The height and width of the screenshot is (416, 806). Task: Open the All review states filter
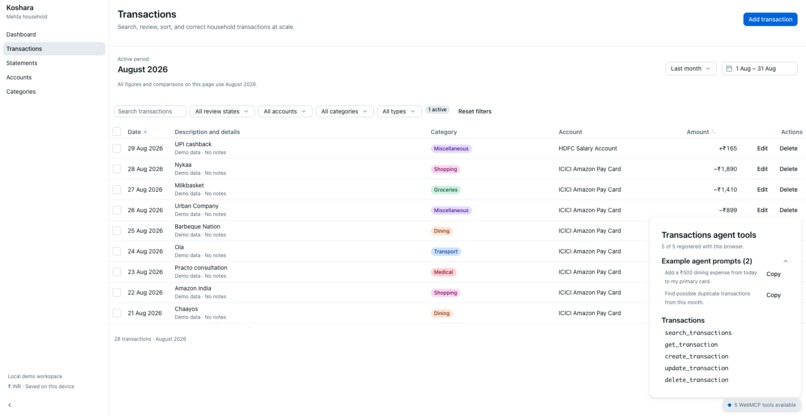tap(222, 111)
